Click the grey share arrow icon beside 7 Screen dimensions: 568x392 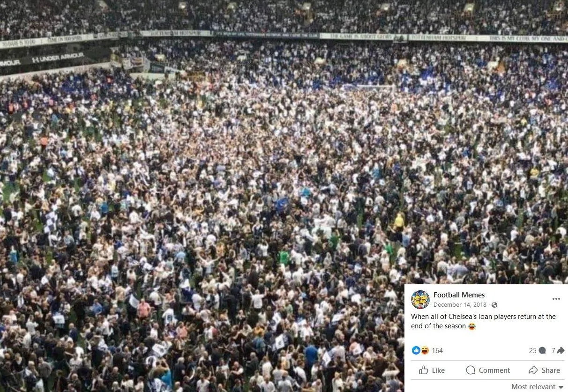pyautogui.click(x=561, y=350)
